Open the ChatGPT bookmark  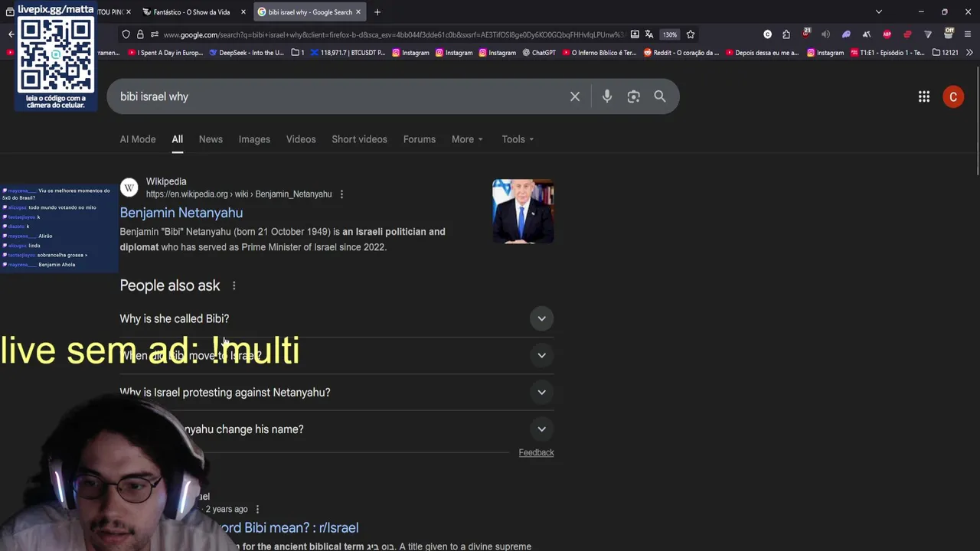point(538,53)
